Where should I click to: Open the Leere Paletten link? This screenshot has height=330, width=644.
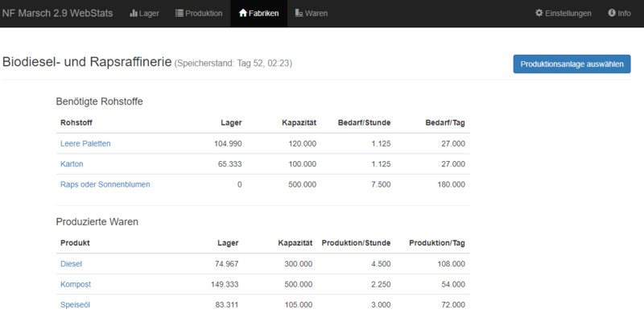point(85,143)
